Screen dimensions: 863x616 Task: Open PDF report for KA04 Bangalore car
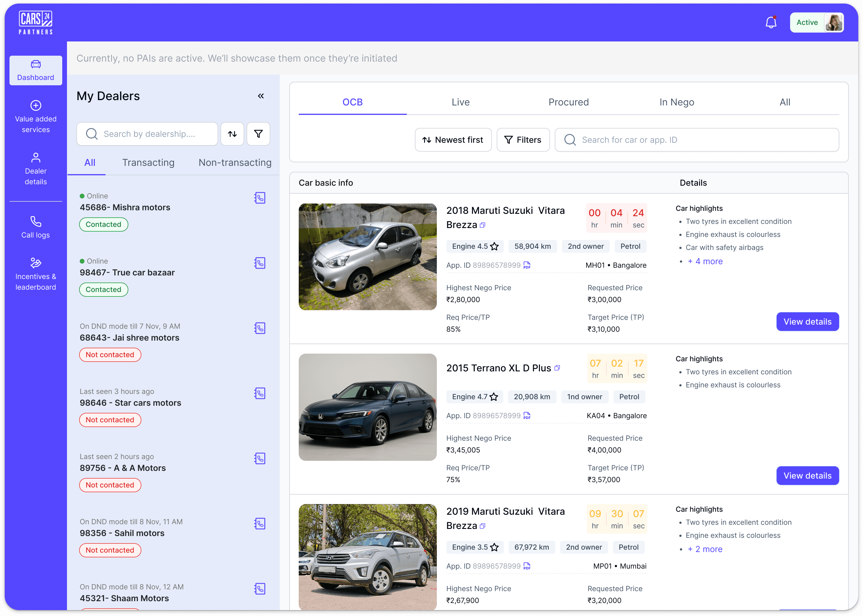527,416
